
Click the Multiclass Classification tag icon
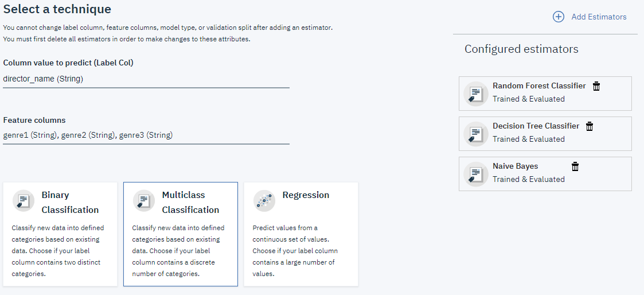pos(144,200)
